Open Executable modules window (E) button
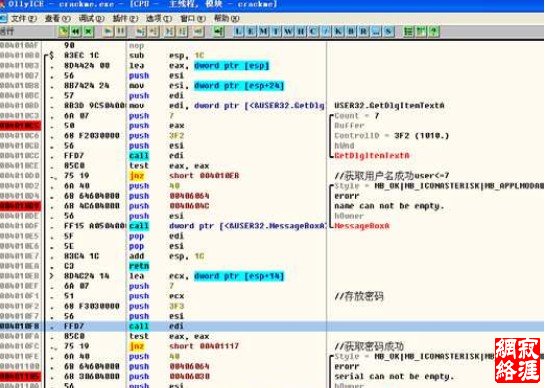545x388 pixels. click(251, 32)
